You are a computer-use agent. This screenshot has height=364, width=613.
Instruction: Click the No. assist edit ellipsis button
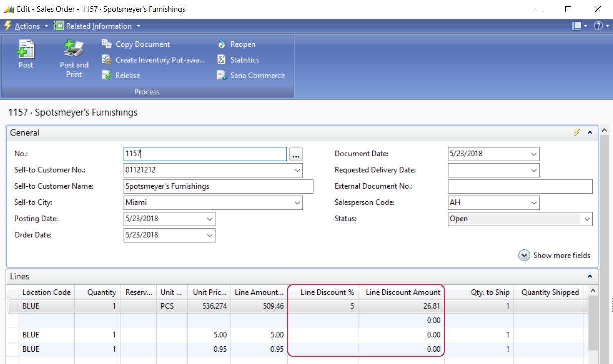click(296, 154)
